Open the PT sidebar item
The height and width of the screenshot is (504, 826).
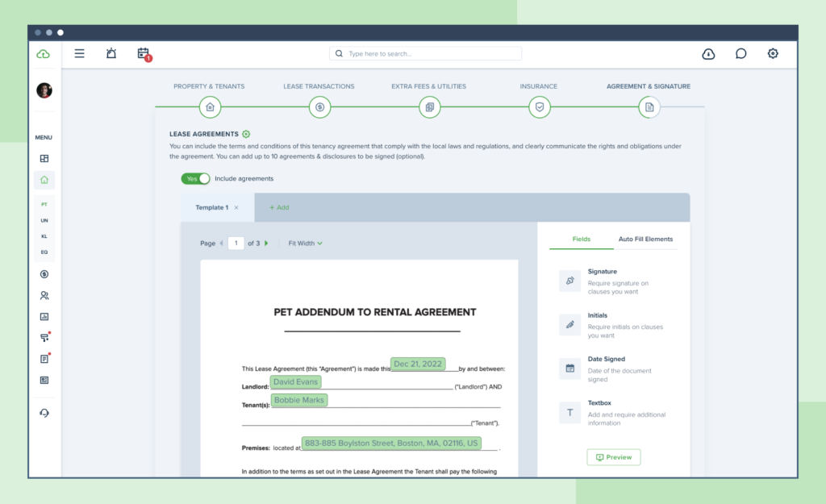point(44,204)
